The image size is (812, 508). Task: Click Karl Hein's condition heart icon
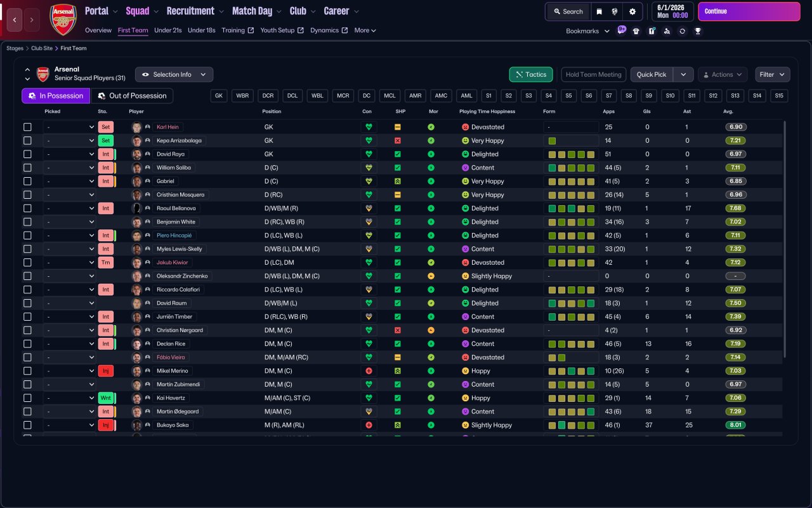369,127
